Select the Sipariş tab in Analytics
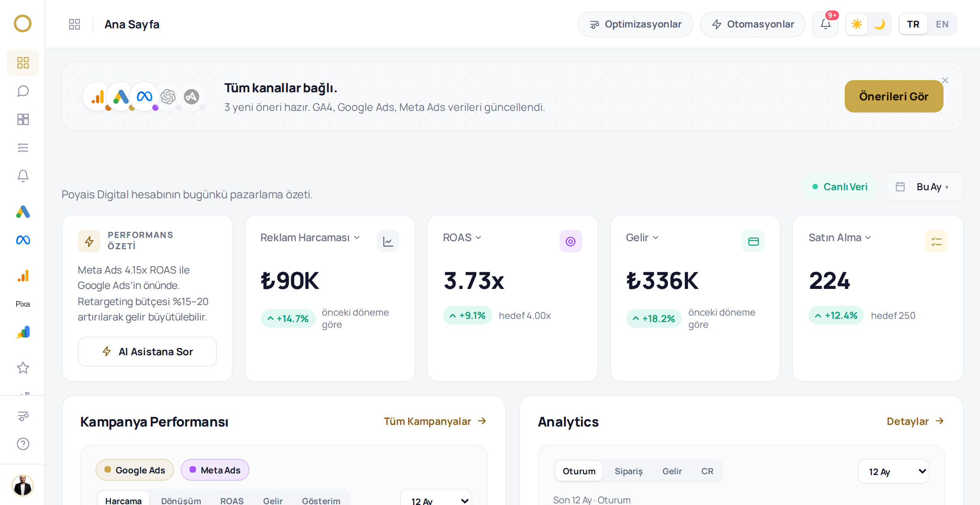 tap(628, 471)
